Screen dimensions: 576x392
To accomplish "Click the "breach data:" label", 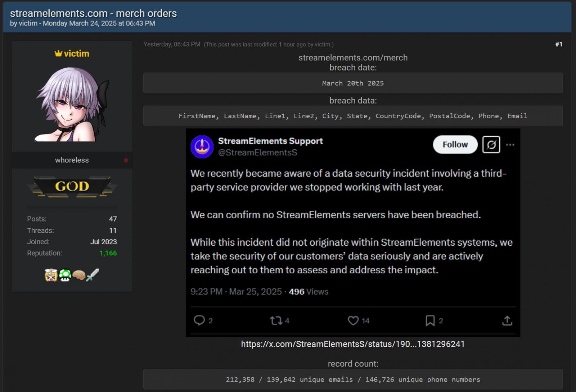I will pyautogui.click(x=353, y=101).
